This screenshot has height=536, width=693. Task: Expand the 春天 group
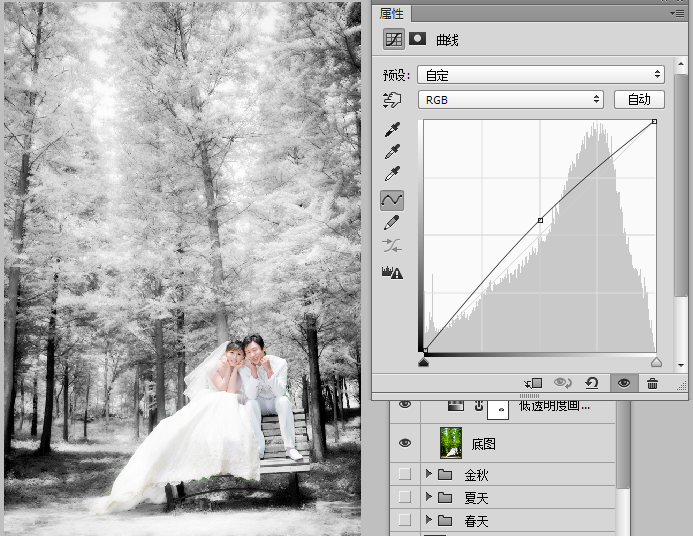(x=428, y=520)
